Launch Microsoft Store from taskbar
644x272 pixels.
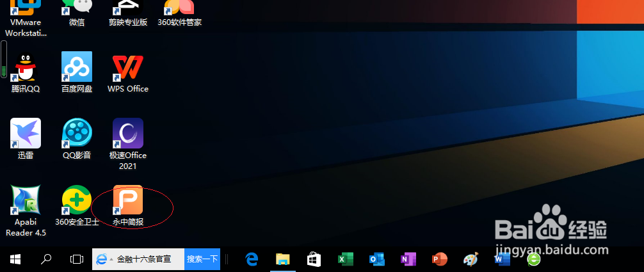pyautogui.click(x=314, y=259)
